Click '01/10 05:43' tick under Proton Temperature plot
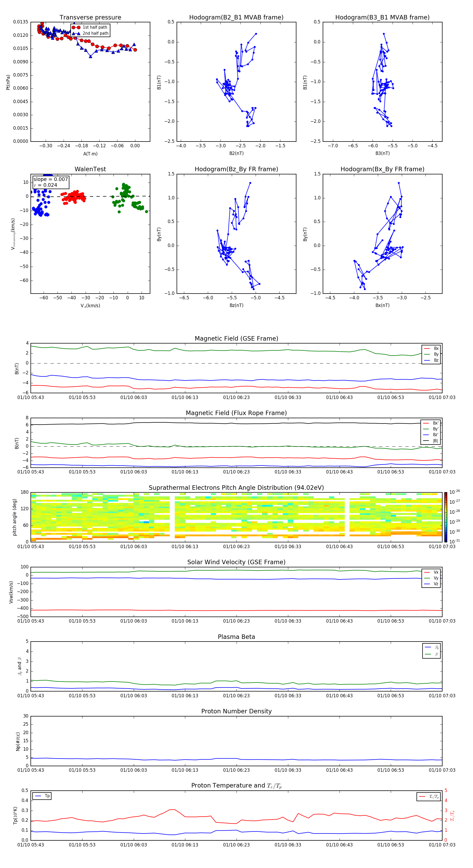The image size is (473, 868). coord(31,845)
